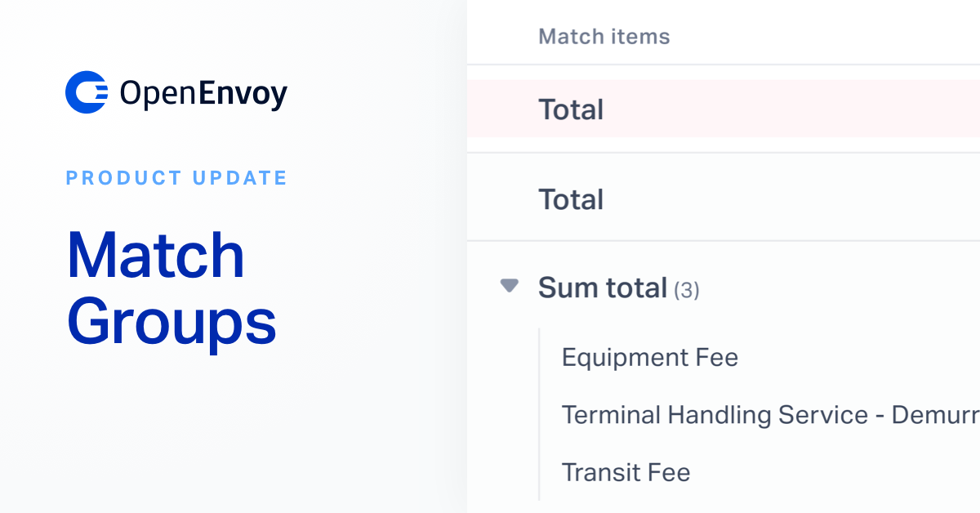Select the Transit Fee item
Screen dimensions: 980x513
pyautogui.click(x=626, y=472)
